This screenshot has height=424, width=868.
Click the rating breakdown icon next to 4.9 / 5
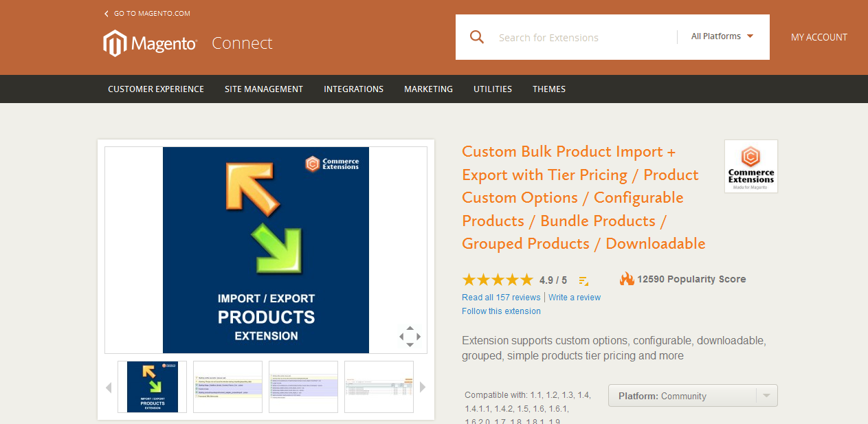583,280
